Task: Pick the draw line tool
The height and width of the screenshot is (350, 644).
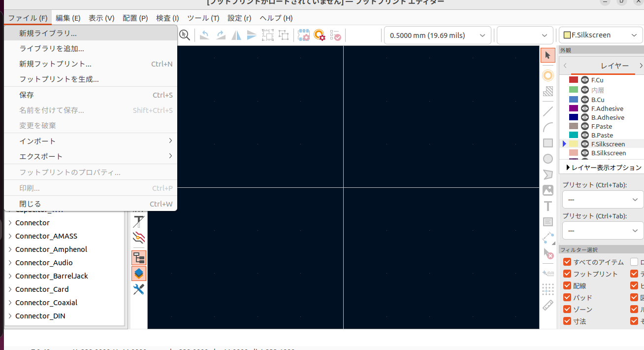Action: 548,111
